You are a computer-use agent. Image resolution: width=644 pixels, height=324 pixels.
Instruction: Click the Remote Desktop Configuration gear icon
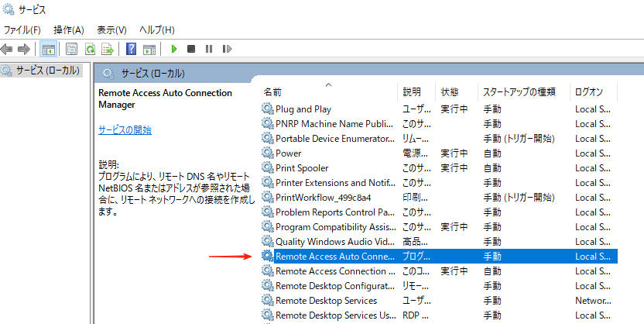267,286
